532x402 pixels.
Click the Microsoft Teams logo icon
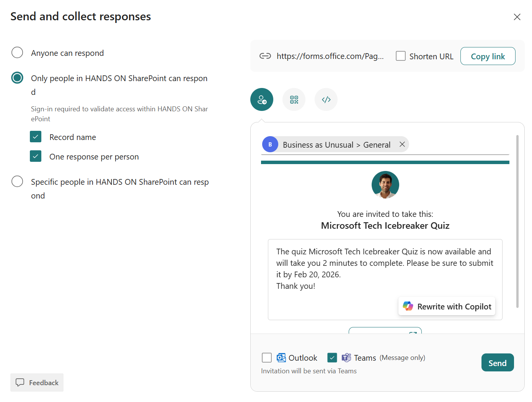(346, 357)
